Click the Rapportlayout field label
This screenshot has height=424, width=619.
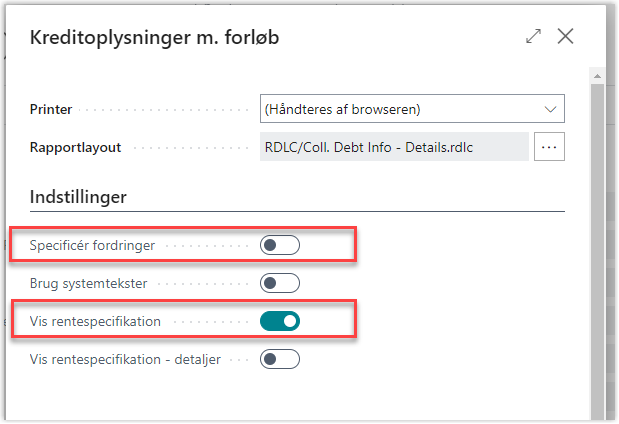(75, 147)
